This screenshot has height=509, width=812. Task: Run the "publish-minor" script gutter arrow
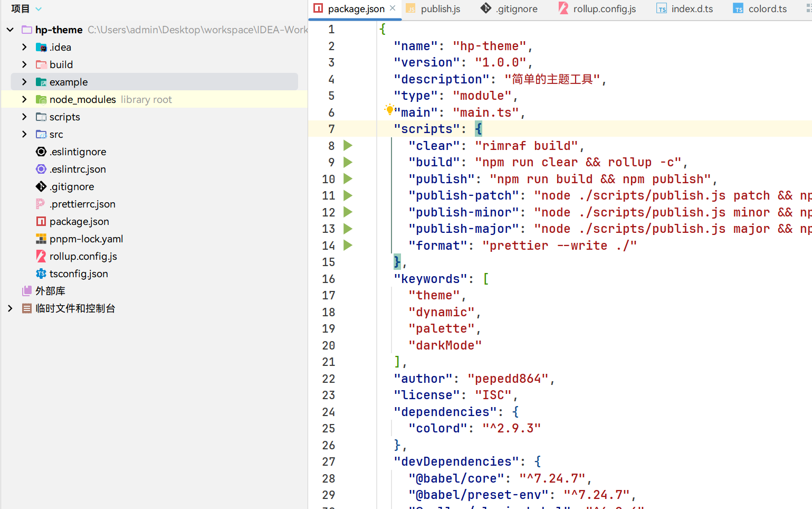coord(348,212)
